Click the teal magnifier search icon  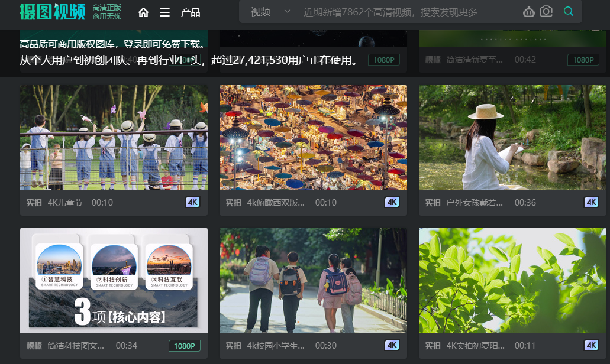click(x=569, y=12)
